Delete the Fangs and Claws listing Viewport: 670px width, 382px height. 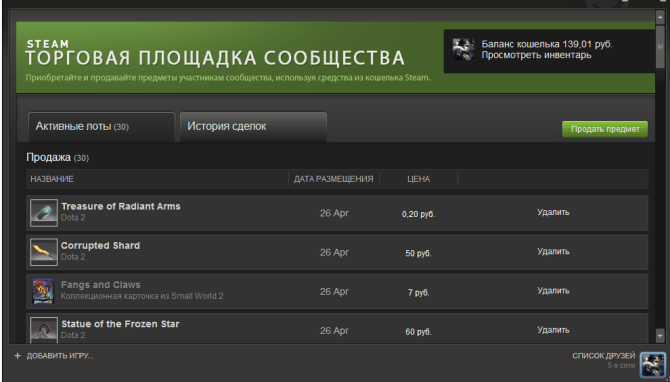click(553, 291)
